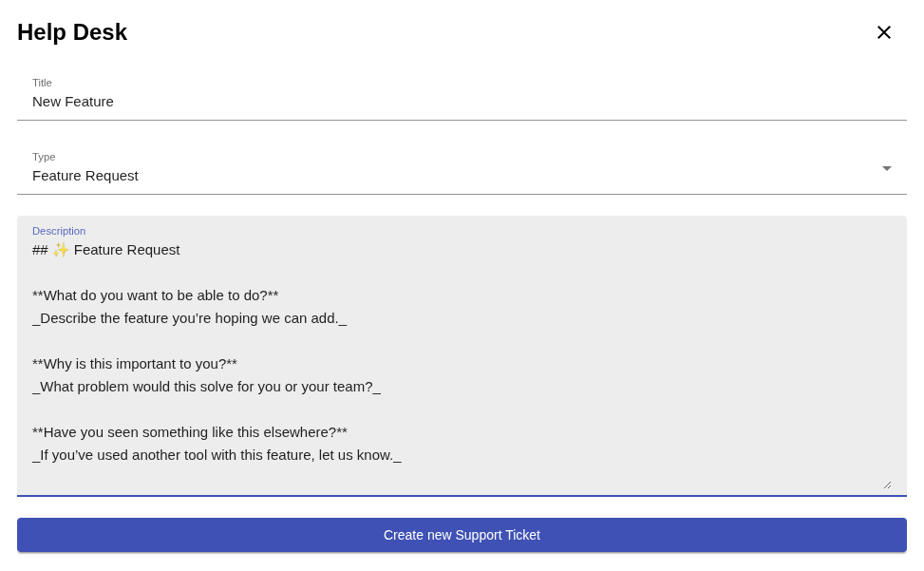Click the 'Have you seen something like this elsewhere?' line
The width and height of the screenshot is (924, 571).
(190, 432)
